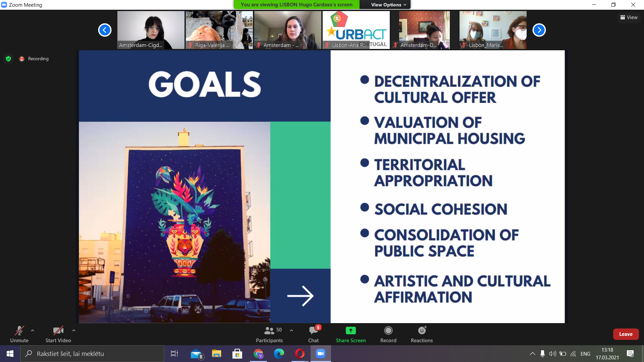Click the Share Screen icon
This screenshot has height=362, width=644.
tap(351, 331)
